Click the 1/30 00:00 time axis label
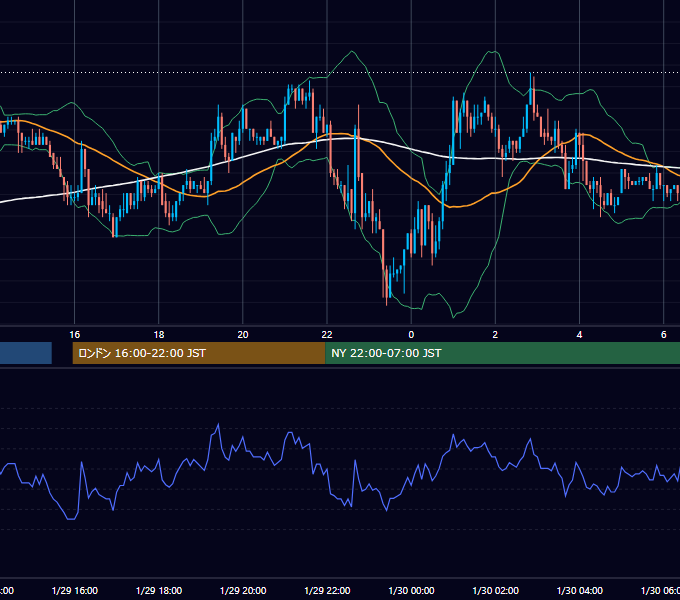The width and height of the screenshot is (680, 600). coord(411,590)
